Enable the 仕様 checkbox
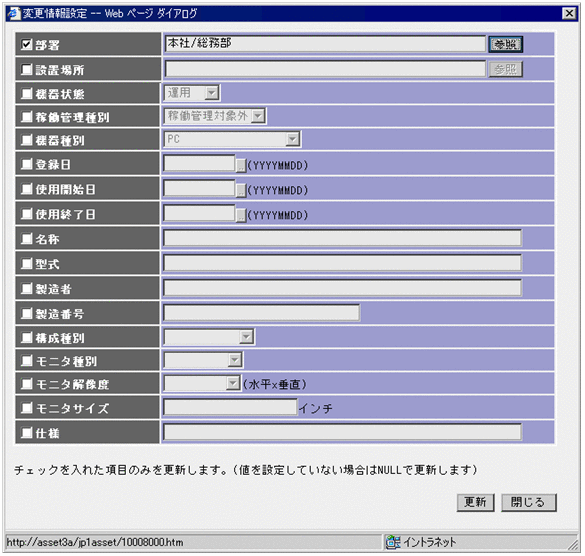The height and width of the screenshot is (556, 585). coord(26,432)
